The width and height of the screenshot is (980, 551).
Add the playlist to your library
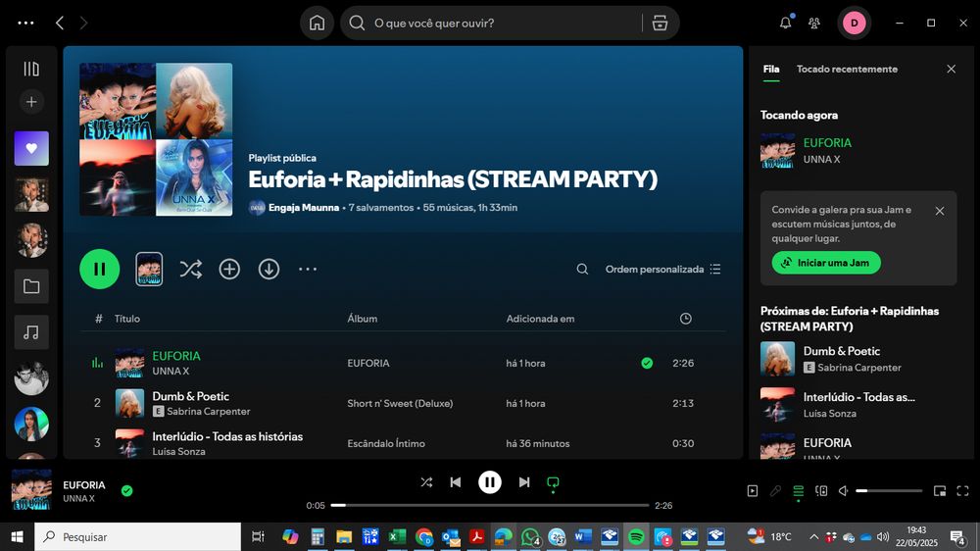click(x=229, y=269)
